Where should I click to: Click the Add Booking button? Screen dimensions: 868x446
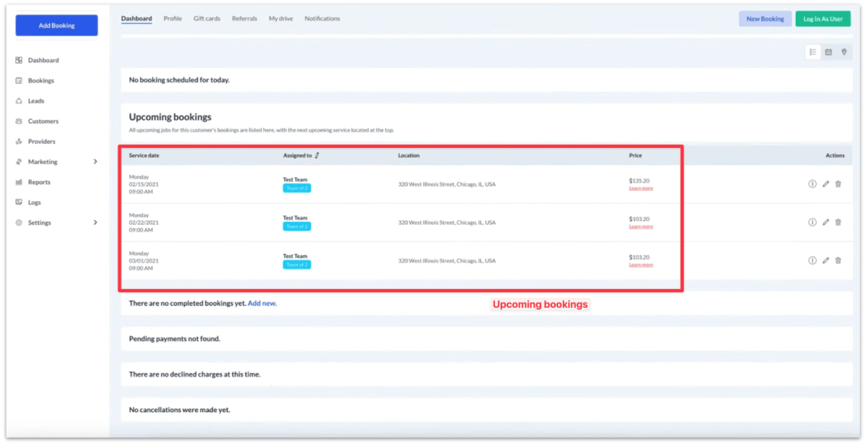click(56, 25)
